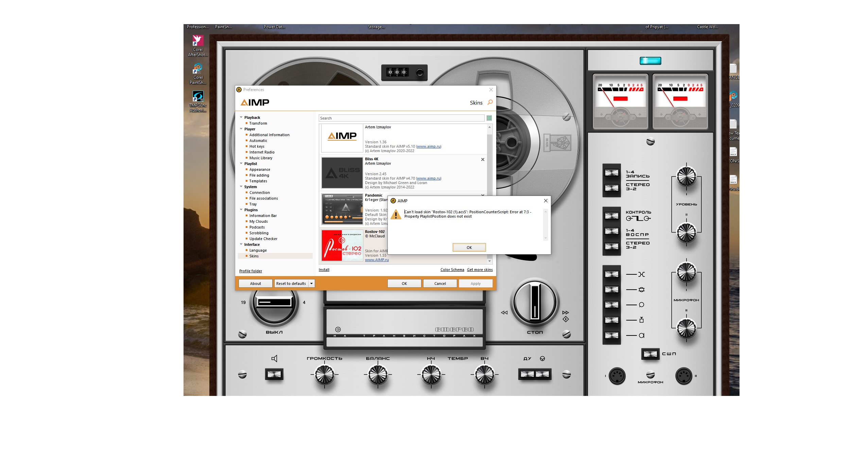Follow the Get more skins link
Screen dimensions: 868x455
[480, 270]
